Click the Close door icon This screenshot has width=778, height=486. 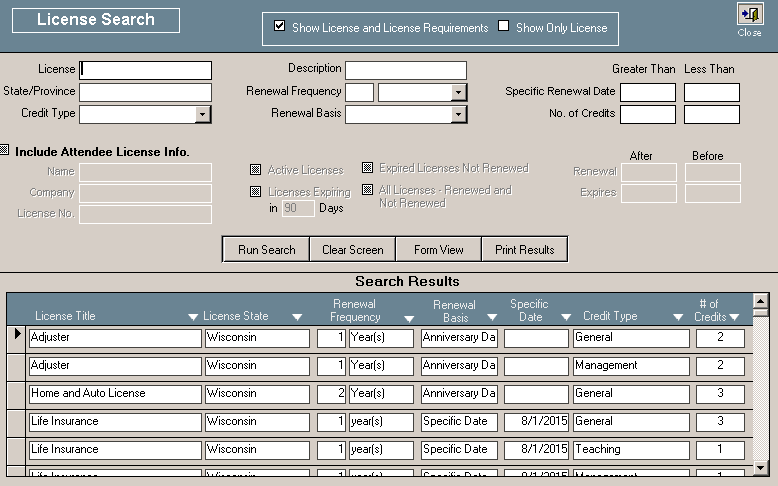tap(750, 14)
